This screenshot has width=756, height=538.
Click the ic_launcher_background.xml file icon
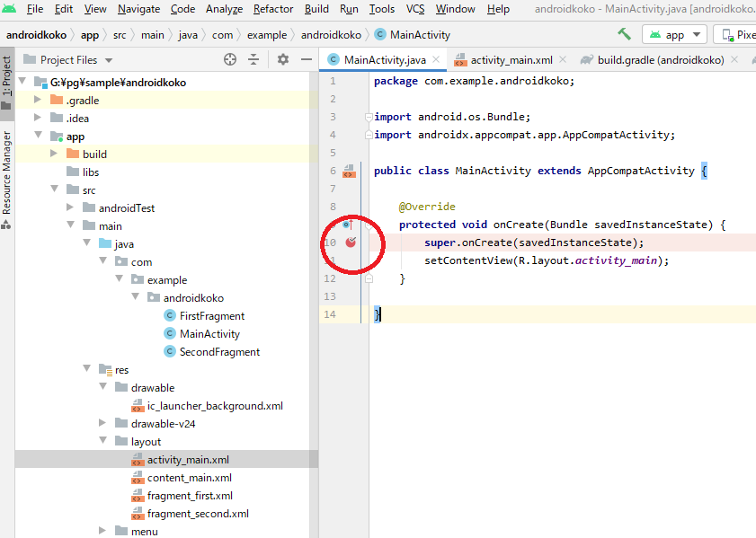pyautogui.click(x=138, y=406)
